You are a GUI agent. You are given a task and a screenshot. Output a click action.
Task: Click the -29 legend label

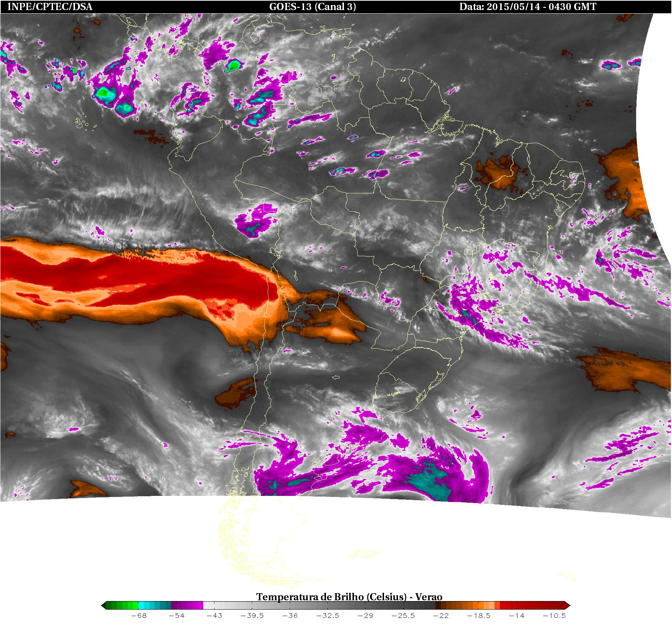click(x=365, y=616)
